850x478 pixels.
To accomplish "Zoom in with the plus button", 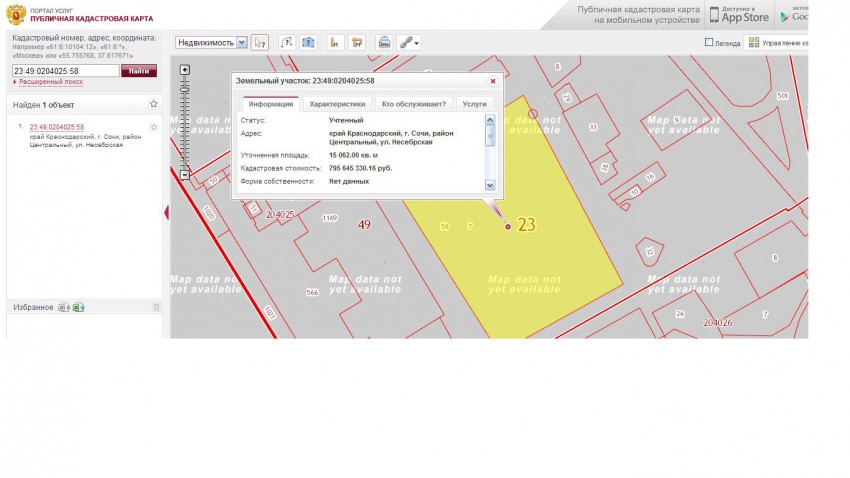I will click(x=185, y=69).
